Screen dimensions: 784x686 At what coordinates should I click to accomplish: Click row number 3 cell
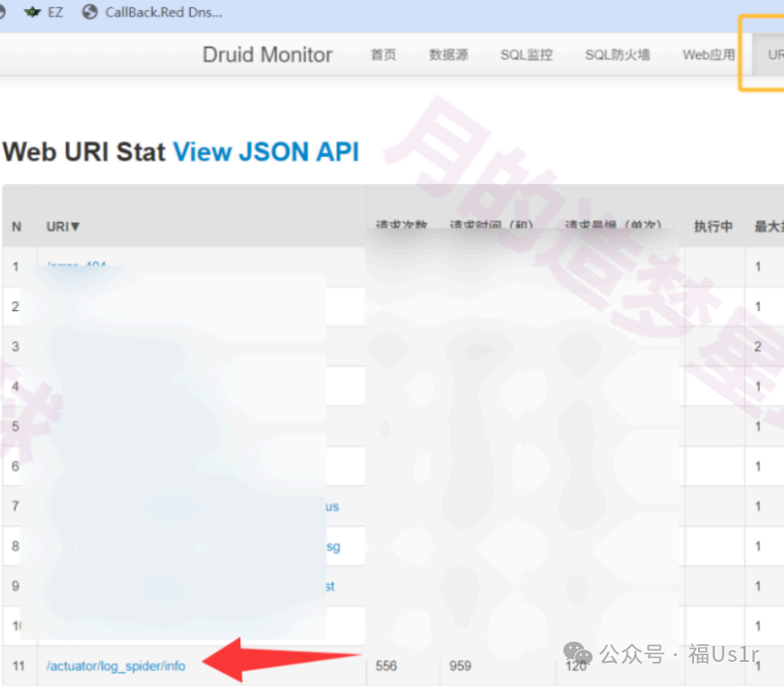click(x=16, y=346)
